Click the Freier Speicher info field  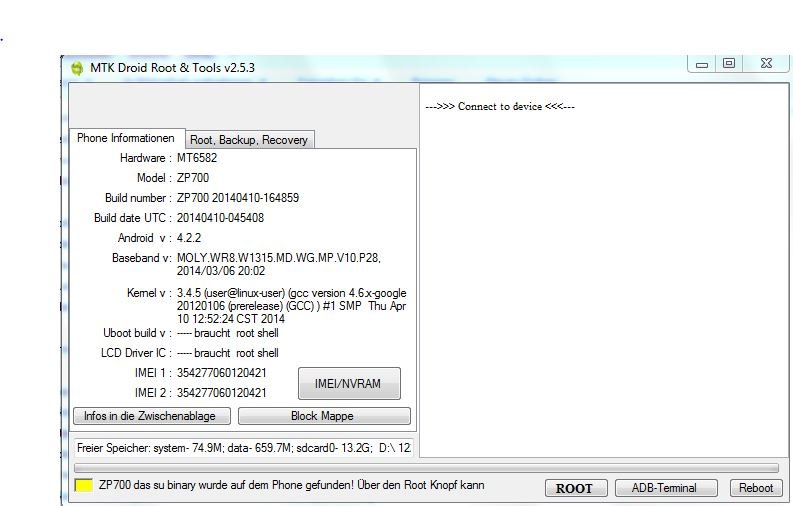244,448
